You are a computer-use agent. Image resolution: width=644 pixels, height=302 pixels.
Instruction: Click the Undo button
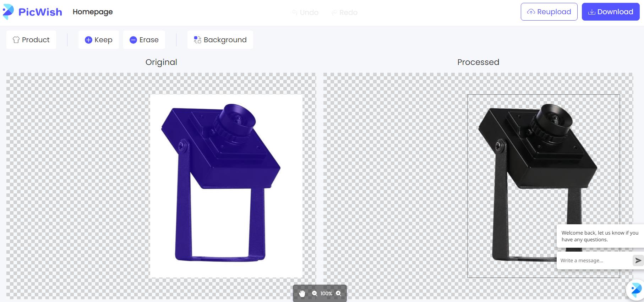pyautogui.click(x=305, y=12)
